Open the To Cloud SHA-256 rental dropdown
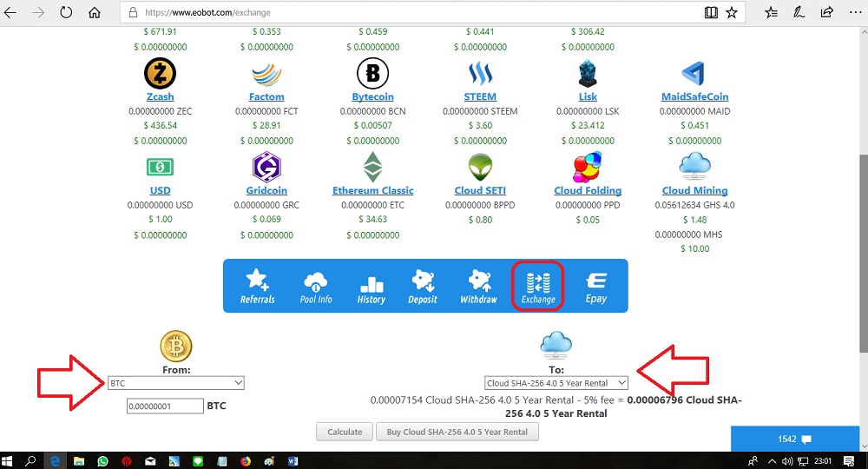Image resolution: width=868 pixels, height=469 pixels. pyautogui.click(x=556, y=383)
